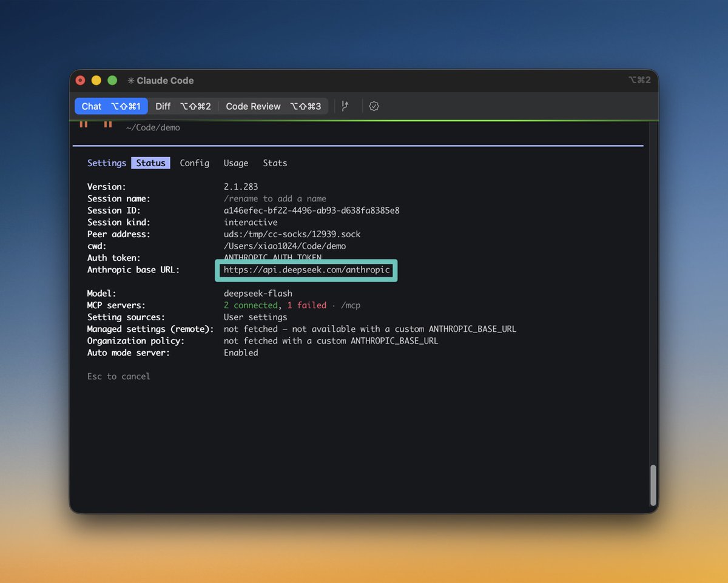
Task: Switch to the Config settings tab
Action: click(x=195, y=163)
